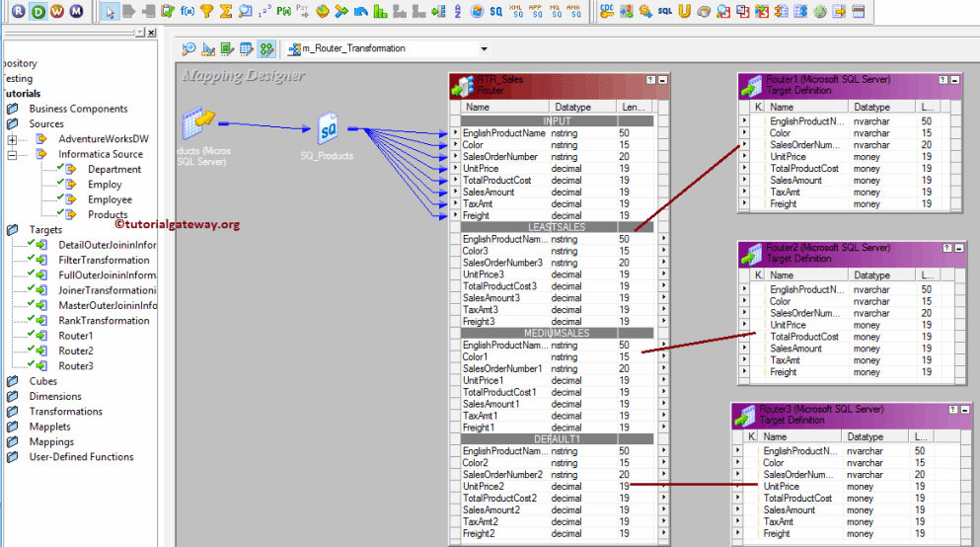The height and width of the screenshot is (547, 980).
Task: Switch to the Mapping Designer tool icon
Action: coord(266,48)
